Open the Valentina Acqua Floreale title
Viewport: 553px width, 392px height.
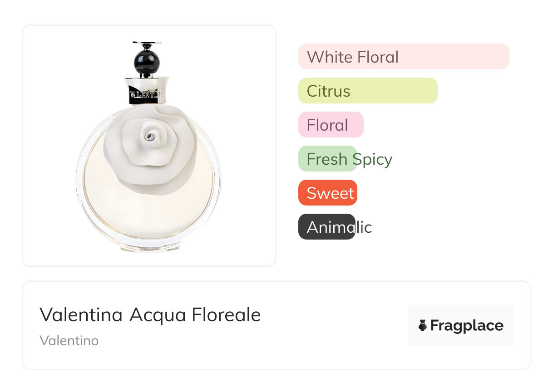[150, 314]
